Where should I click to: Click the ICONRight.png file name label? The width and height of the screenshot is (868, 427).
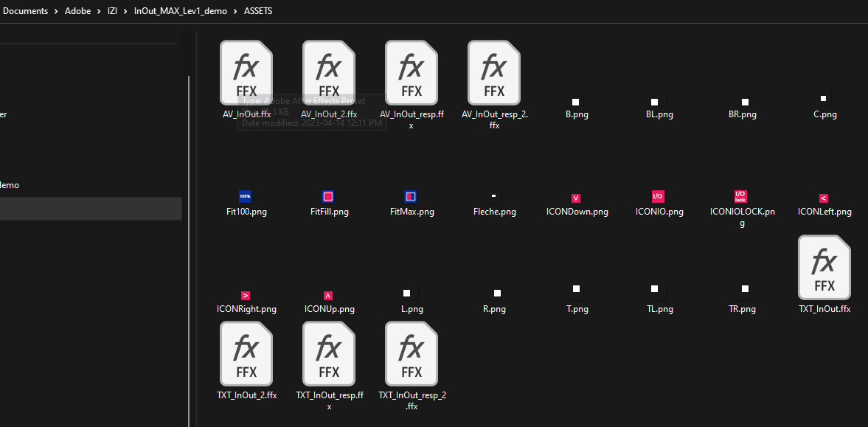tap(246, 309)
